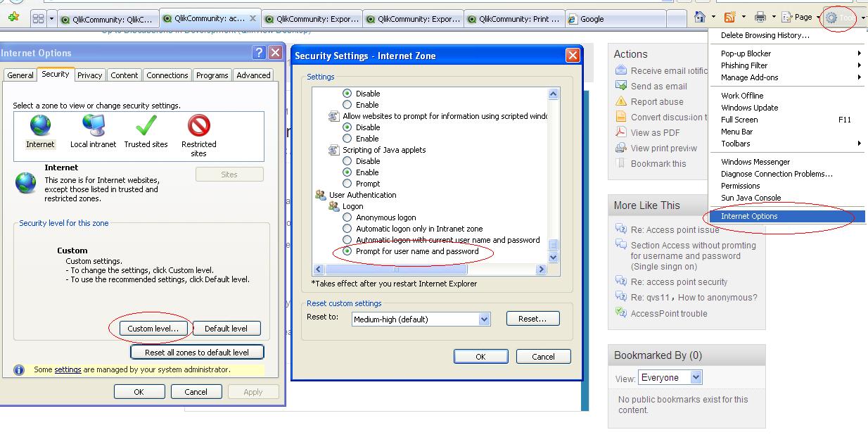This screenshot has width=868, height=437.
Task: Expand the Toolbars submenu
Action: (859, 144)
